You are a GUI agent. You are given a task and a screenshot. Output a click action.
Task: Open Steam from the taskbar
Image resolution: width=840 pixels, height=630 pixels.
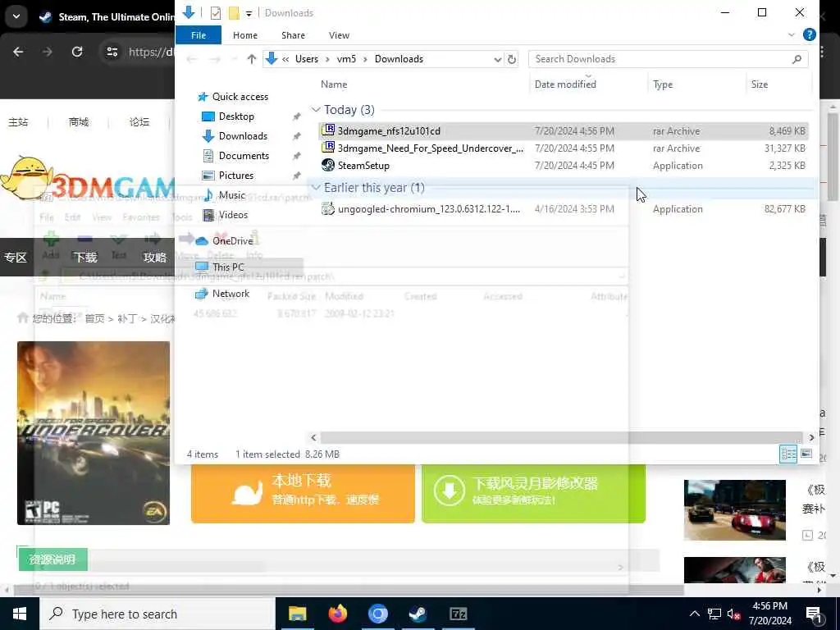click(x=418, y=614)
